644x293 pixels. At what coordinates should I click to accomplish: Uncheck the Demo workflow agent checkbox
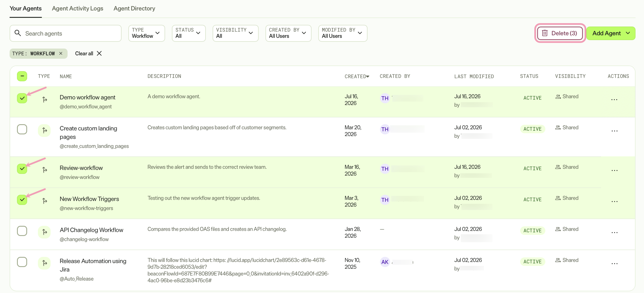coord(22,98)
